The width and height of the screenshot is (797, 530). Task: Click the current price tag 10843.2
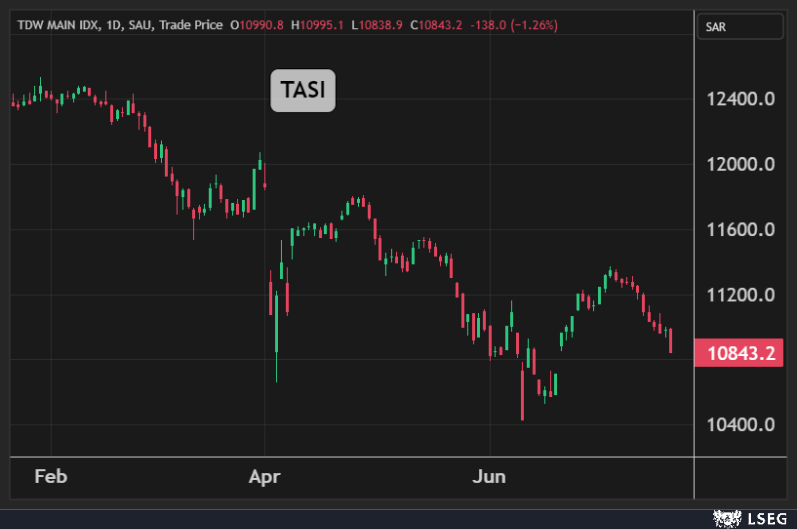click(x=742, y=352)
